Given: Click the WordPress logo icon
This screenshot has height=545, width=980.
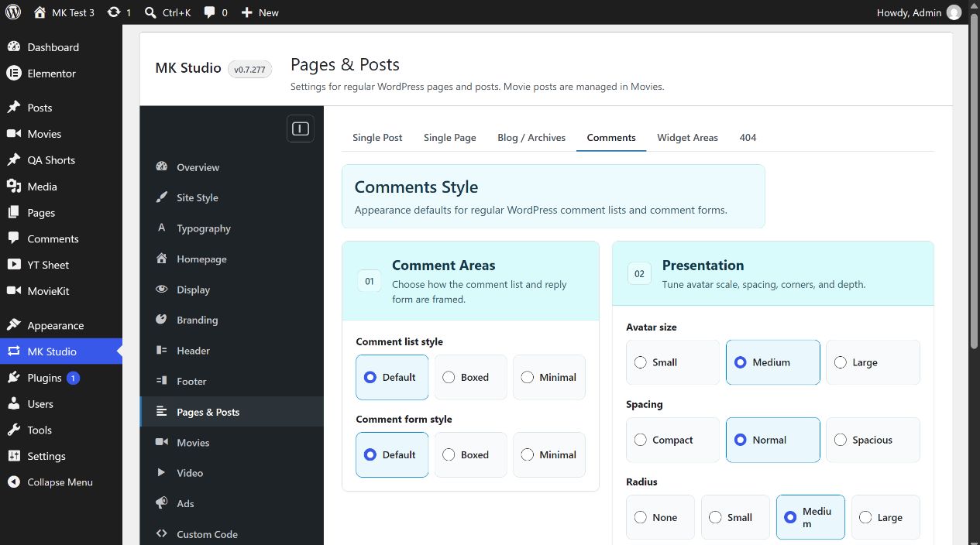Looking at the screenshot, I should (x=13, y=12).
